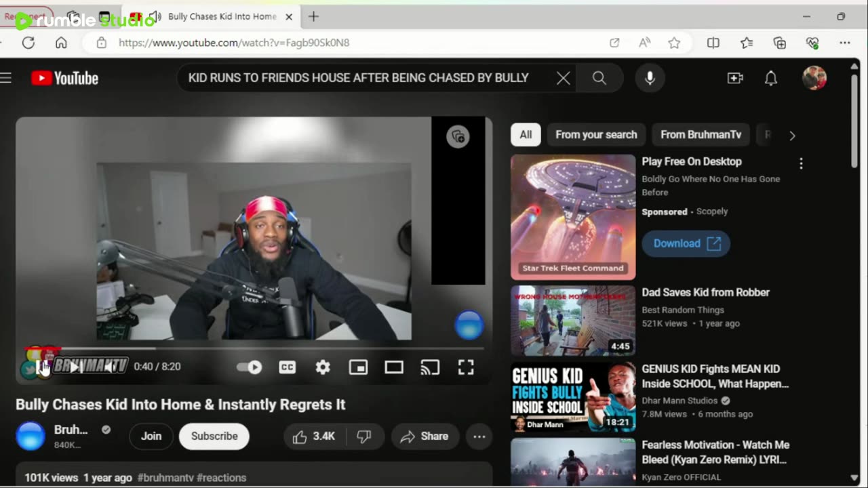Open GENIUS KID Fights Bully thumbnail
This screenshot has height=488, width=868.
(x=573, y=397)
